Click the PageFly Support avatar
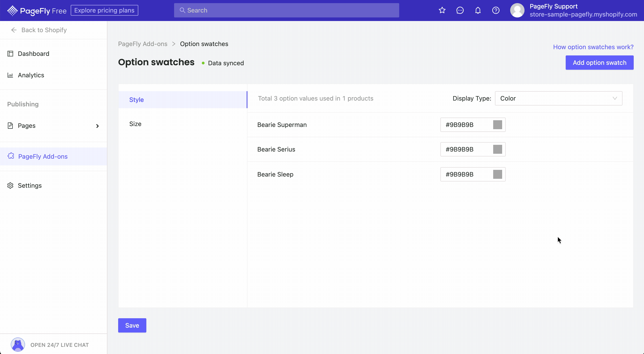This screenshot has width=644, height=354. click(517, 10)
